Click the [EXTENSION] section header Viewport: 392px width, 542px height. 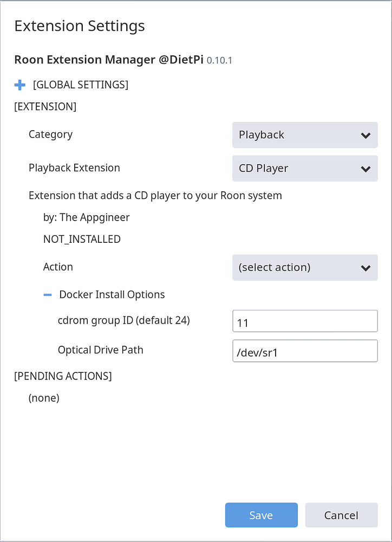tap(45, 107)
